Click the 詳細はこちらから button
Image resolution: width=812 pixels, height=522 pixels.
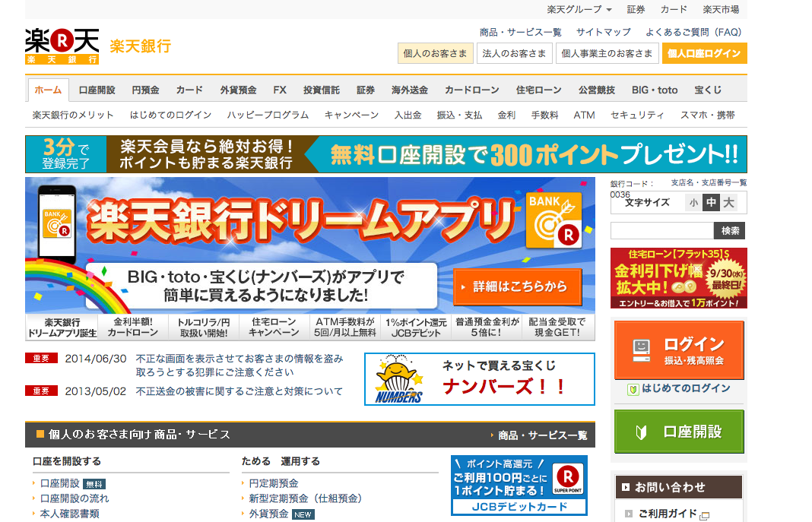518,286
